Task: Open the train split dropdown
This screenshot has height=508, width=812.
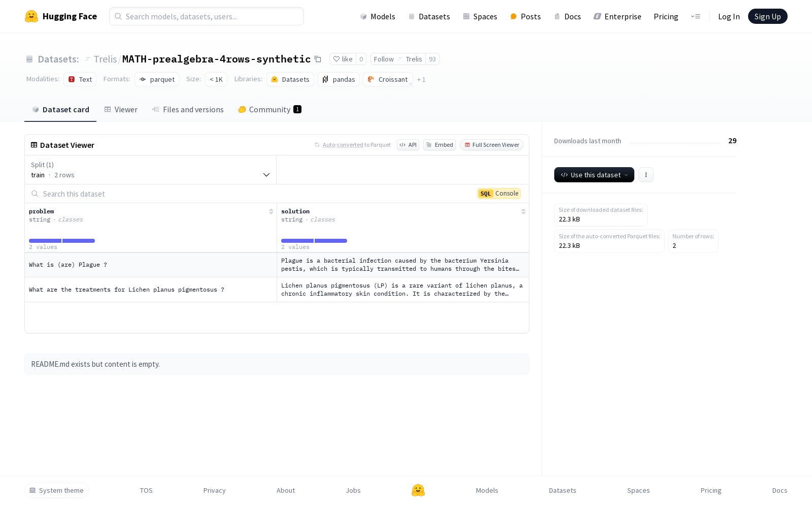Action: 150,170
